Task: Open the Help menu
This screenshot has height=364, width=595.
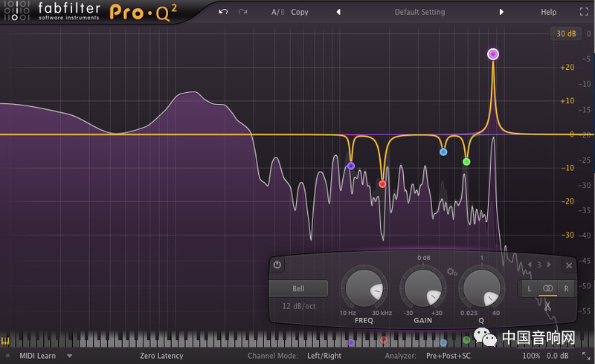Action: (x=548, y=12)
